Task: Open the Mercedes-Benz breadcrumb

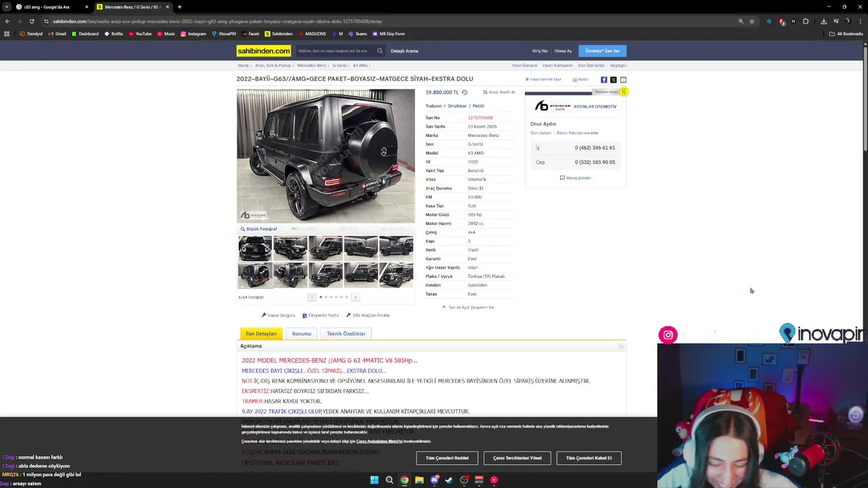Action: [311, 66]
